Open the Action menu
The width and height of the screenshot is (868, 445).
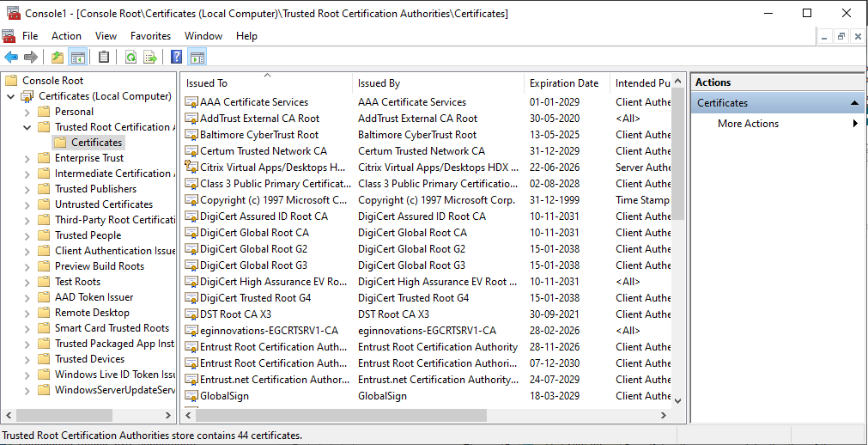66,36
